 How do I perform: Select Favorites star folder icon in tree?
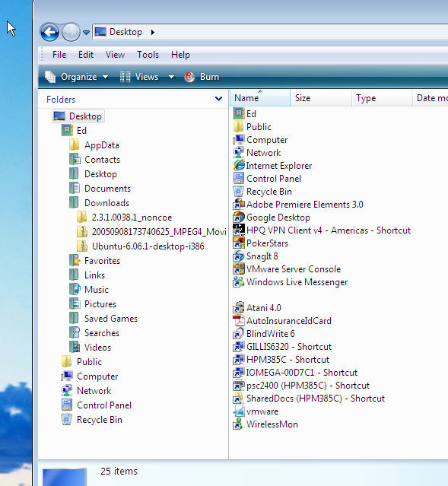pyautogui.click(x=75, y=261)
